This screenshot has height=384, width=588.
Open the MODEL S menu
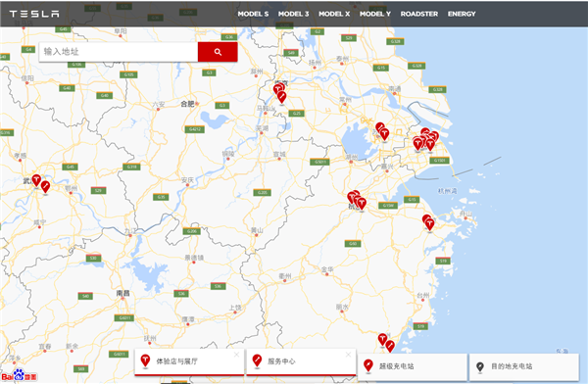click(253, 14)
